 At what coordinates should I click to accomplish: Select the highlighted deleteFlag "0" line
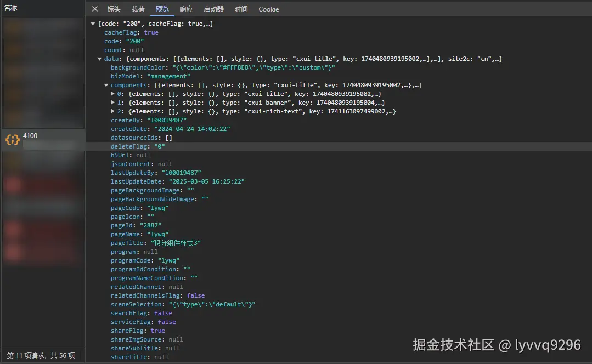click(x=138, y=146)
